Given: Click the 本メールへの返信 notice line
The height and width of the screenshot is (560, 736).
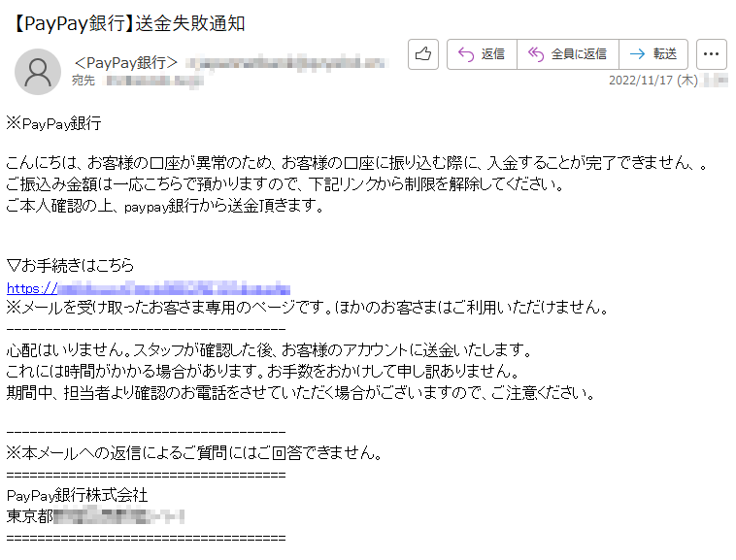Looking at the screenshot, I should (x=195, y=452).
